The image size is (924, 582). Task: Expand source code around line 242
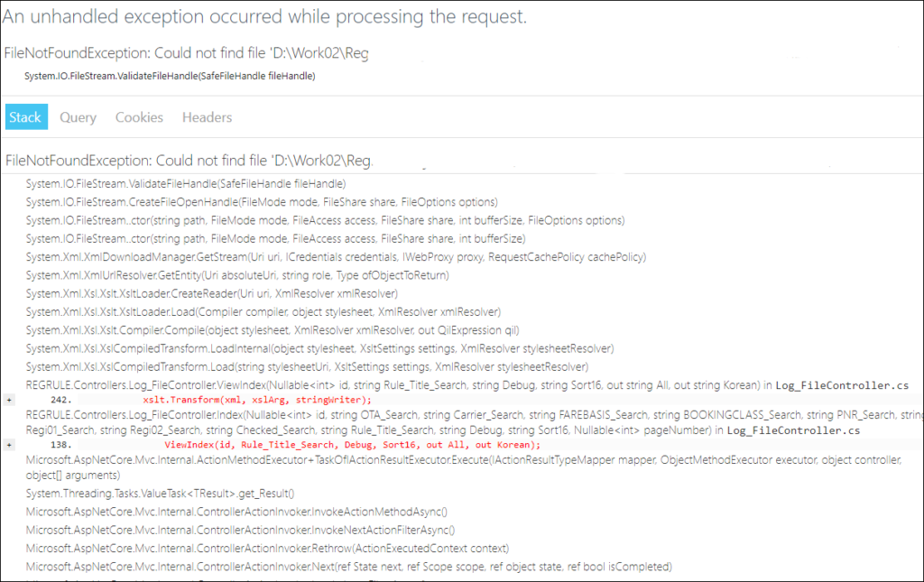pos(9,400)
